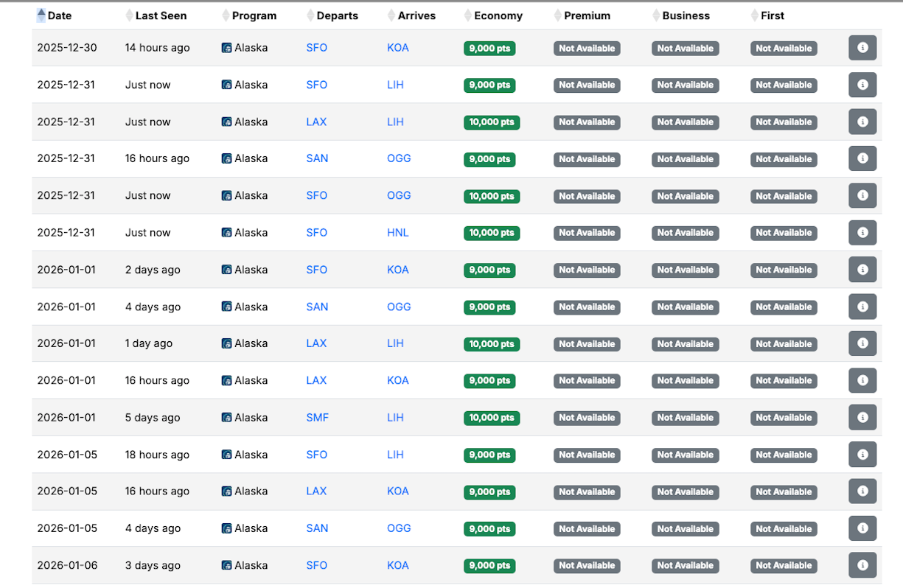Click sort icon beside Last Seen header
Image resolution: width=903 pixels, height=588 pixels.
click(x=130, y=15)
